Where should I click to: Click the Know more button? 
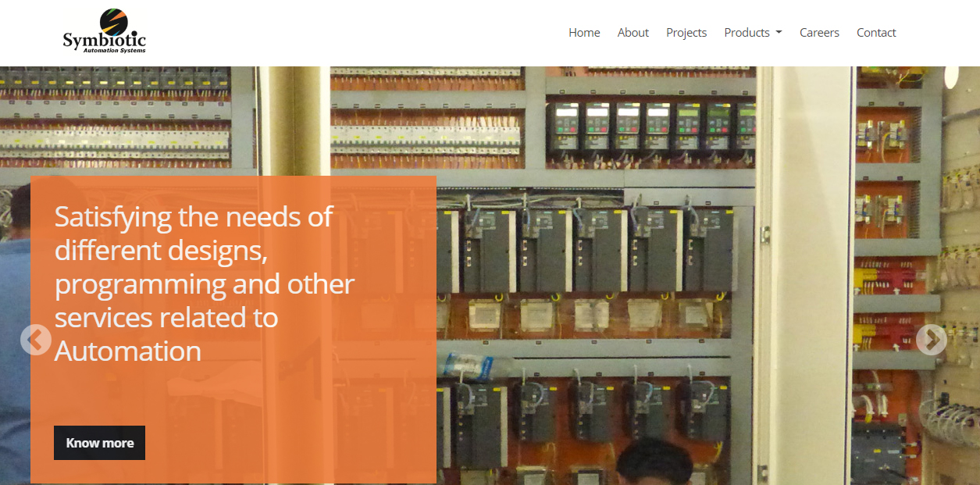(100, 443)
